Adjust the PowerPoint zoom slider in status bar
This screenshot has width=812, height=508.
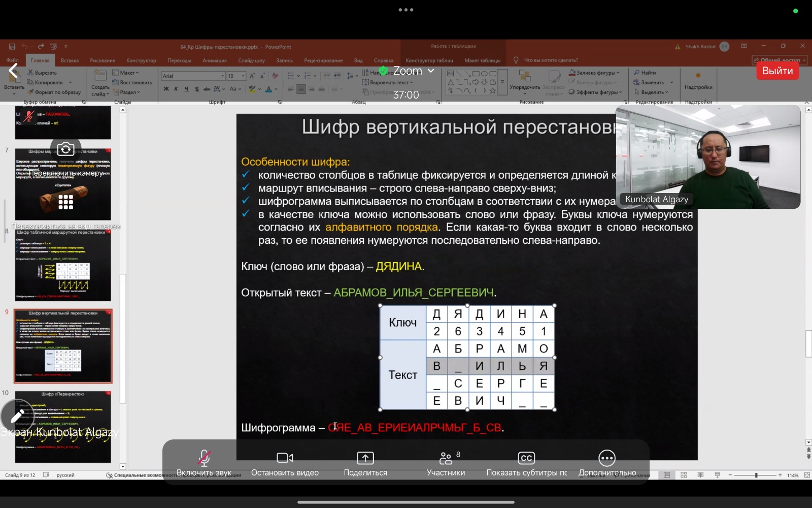point(756,475)
